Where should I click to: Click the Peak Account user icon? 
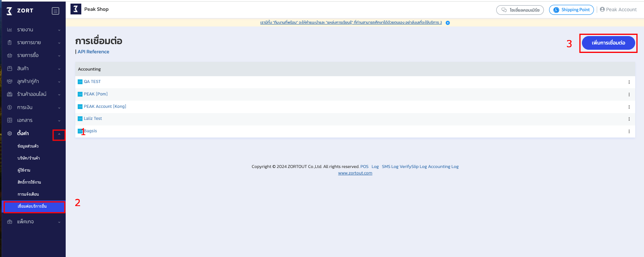[602, 10]
